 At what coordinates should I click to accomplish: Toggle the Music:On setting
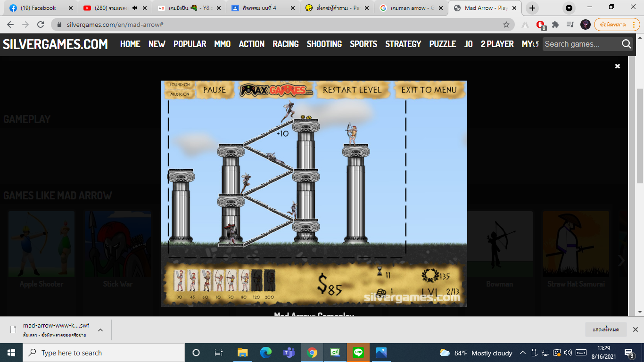(x=180, y=94)
